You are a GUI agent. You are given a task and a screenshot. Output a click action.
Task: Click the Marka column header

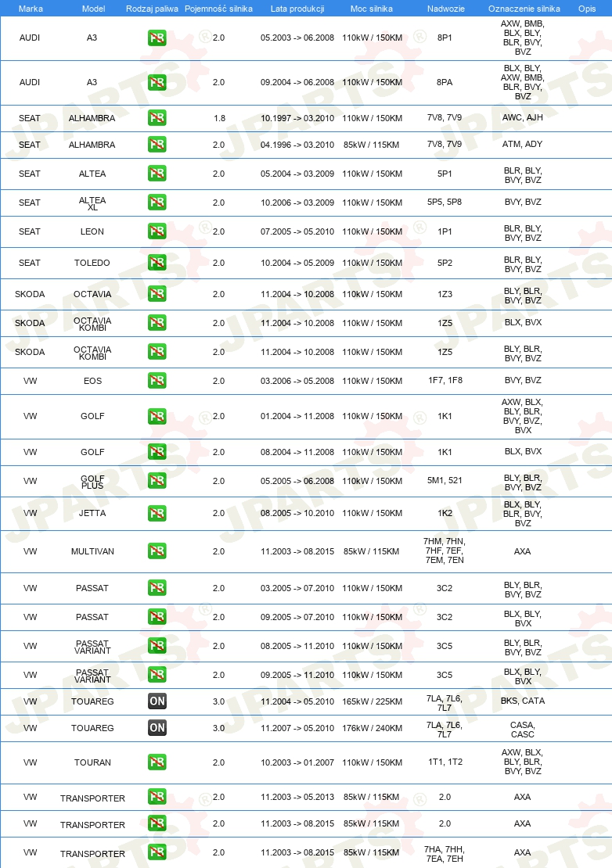(31, 9)
